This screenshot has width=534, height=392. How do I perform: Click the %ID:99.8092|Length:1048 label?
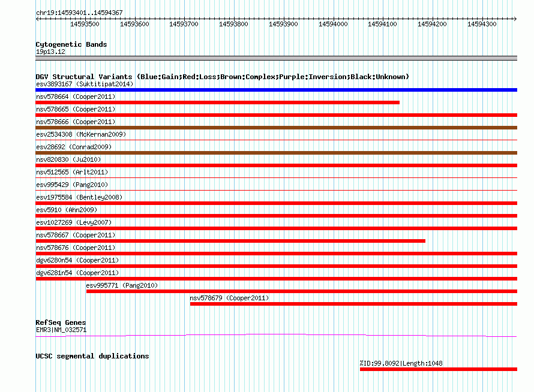401,363
